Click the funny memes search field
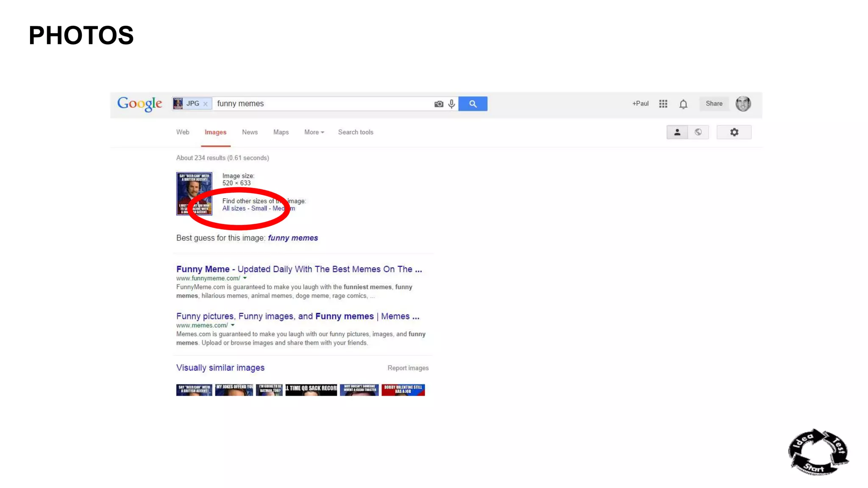This screenshot has width=868, height=488. point(322,104)
